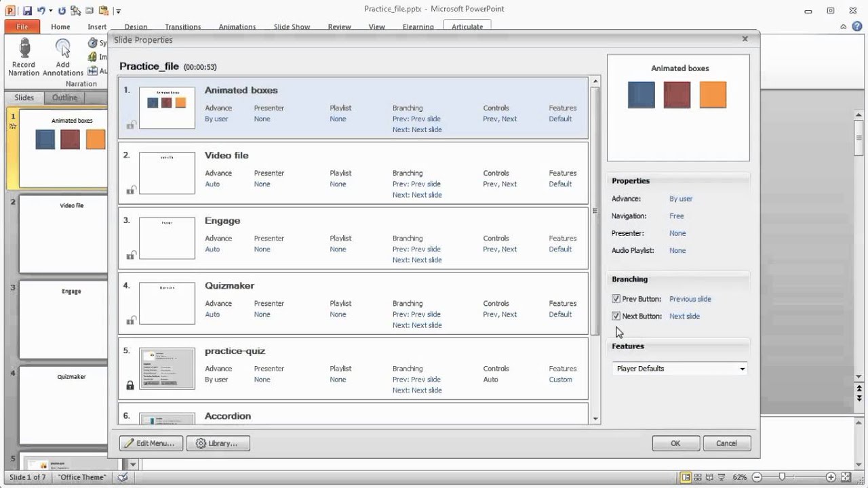Click the zoom slider handle
Screen dimensions: 868x488
point(782,477)
